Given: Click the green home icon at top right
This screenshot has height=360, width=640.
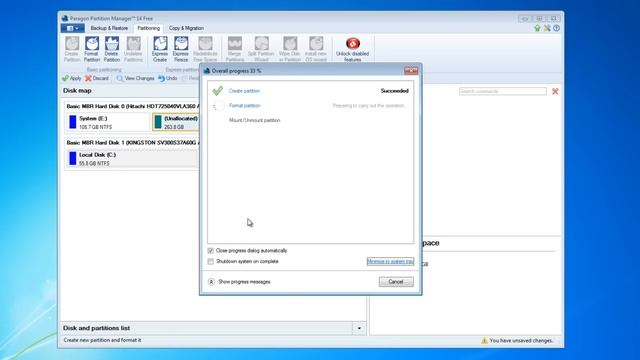Looking at the screenshot, I should (x=537, y=28).
